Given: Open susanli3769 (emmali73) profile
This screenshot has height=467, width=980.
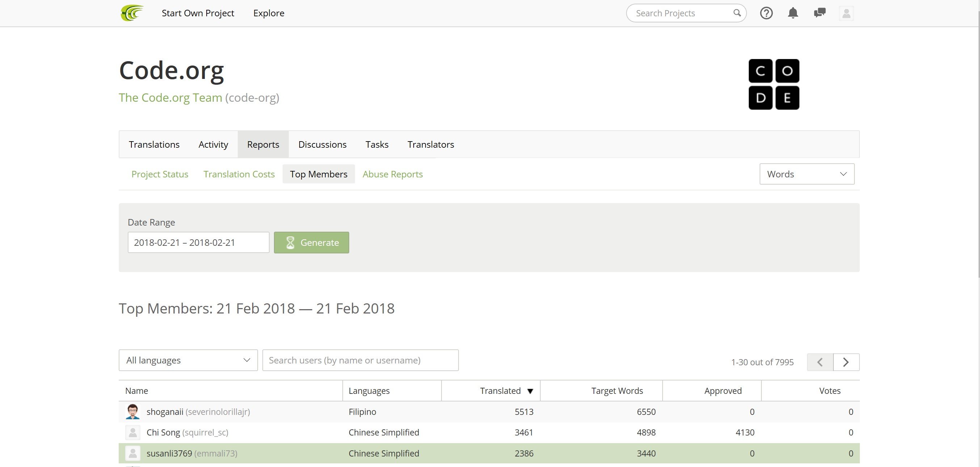Looking at the screenshot, I should pos(192,453).
